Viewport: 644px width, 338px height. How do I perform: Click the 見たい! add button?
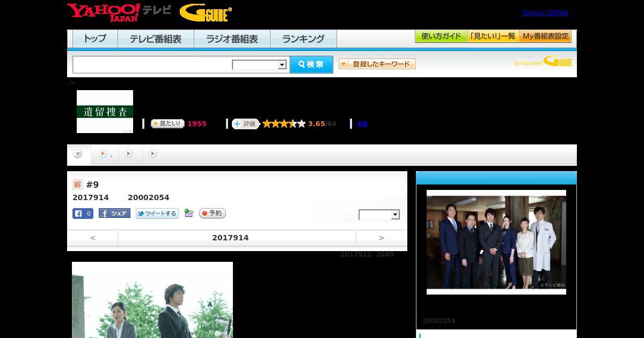click(x=167, y=123)
